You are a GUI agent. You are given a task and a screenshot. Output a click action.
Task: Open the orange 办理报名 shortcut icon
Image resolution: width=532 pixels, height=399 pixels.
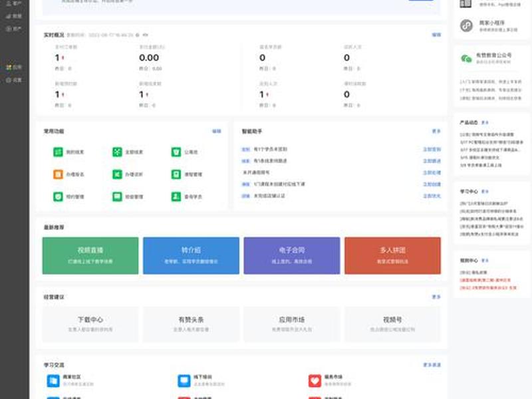(x=58, y=174)
